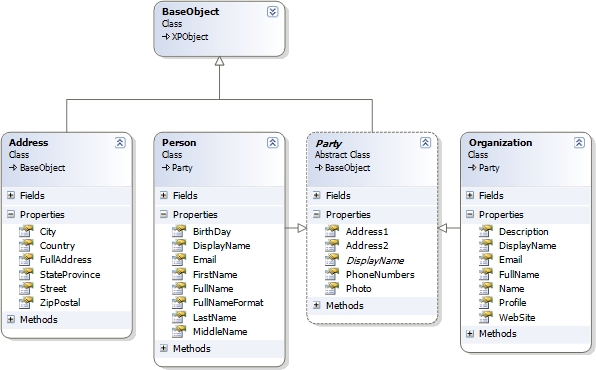The width and height of the screenshot is (596, 370).
Task: Select FirstName property icon
Action: pos(179,274)
